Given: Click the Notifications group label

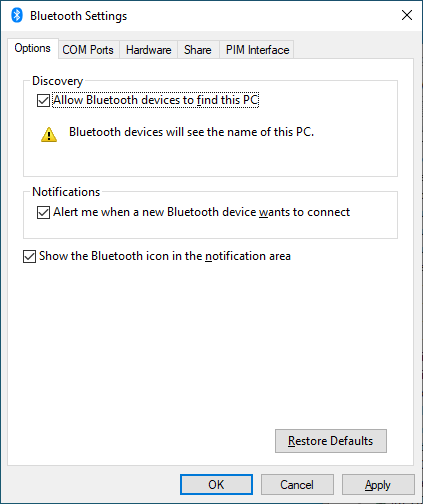Looking at the screenshot, I should (x=66, y=192).
